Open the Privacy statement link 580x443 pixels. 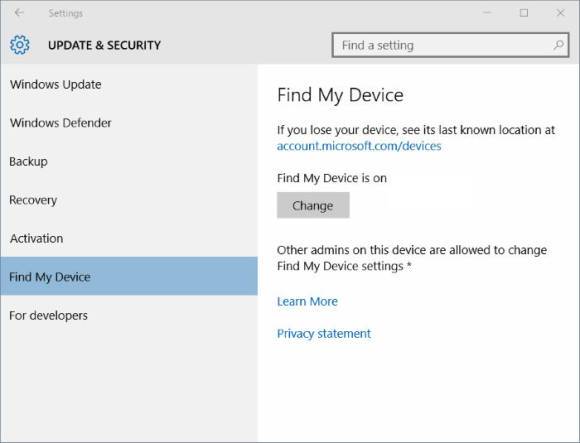[x=324, y=334]
